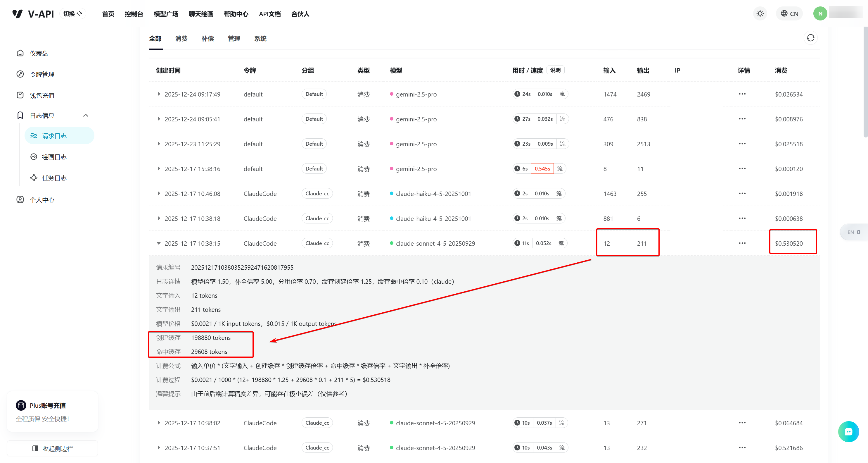Click the 仪表盘 dashboard sidebar icon
Image resolution: width=868 pixels, height=463 pixels.
click(x=20, y=53)
